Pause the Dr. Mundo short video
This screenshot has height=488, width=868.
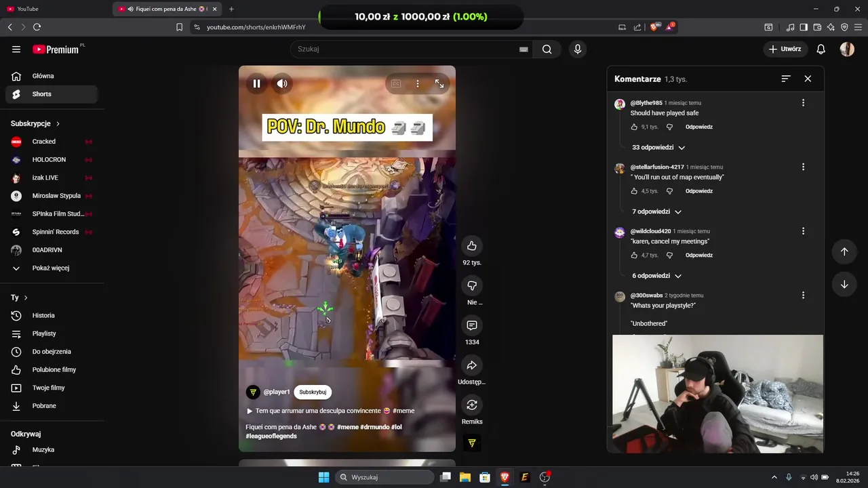[x=257, y=83]
